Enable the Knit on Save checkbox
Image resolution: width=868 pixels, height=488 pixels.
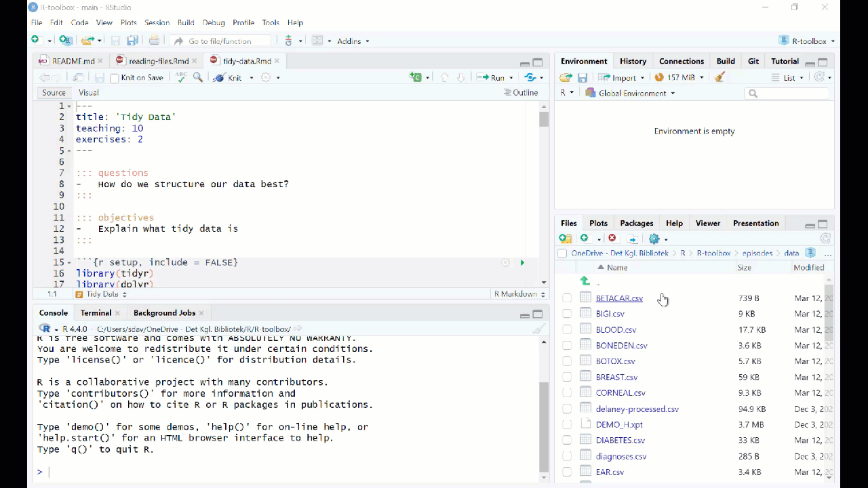point(115,78)
